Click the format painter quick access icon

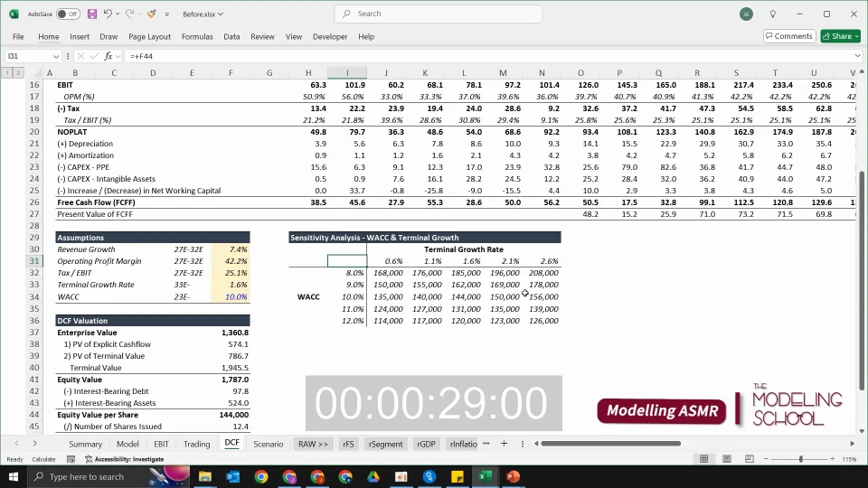[x=151, y=14]
